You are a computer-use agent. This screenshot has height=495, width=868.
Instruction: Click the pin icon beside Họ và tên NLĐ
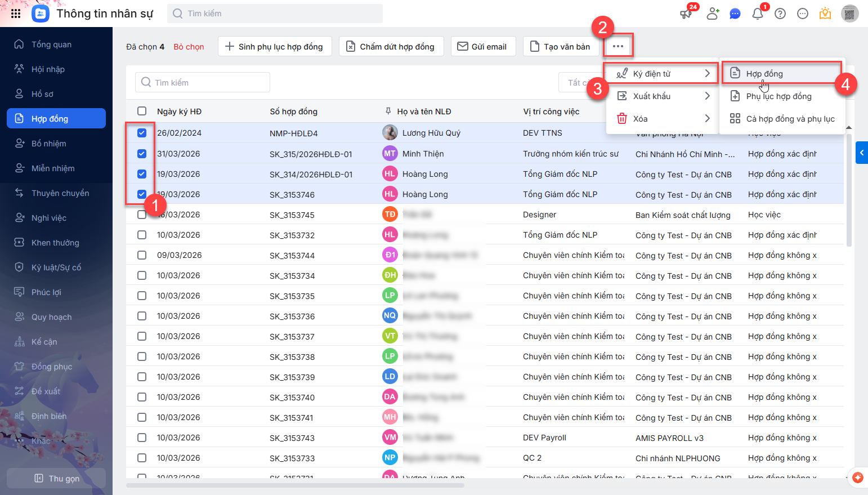coord(388,112)
